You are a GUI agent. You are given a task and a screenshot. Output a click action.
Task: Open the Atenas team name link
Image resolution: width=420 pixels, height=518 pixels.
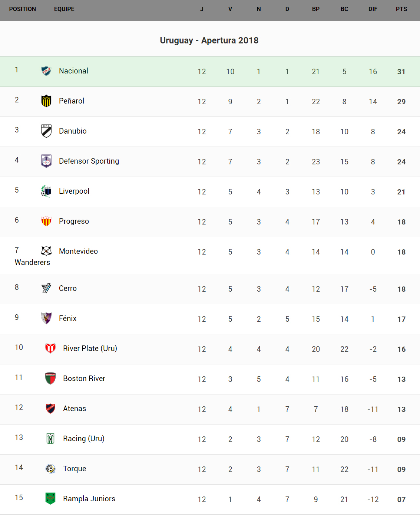75,409
